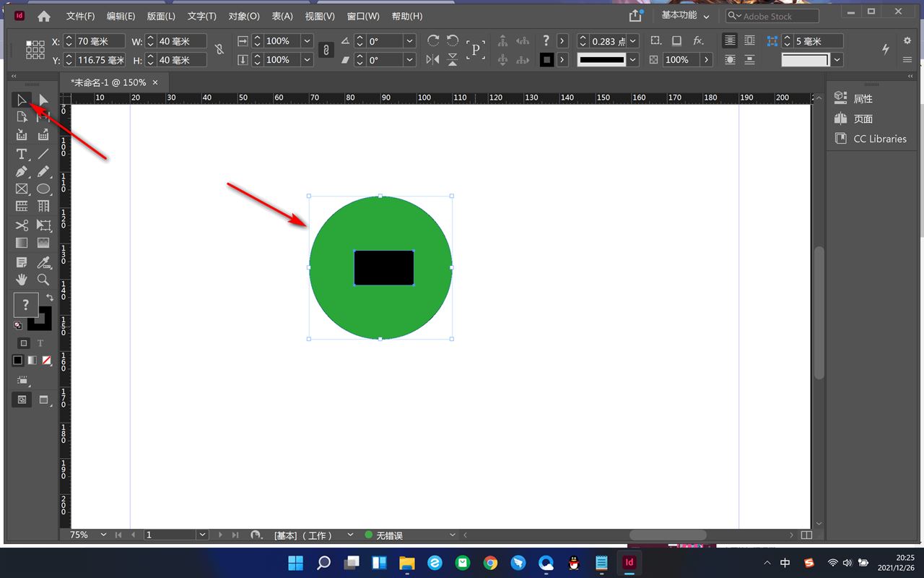Select the Page tool
Viewport: 924px width, 578px height.
pos(22,117)
